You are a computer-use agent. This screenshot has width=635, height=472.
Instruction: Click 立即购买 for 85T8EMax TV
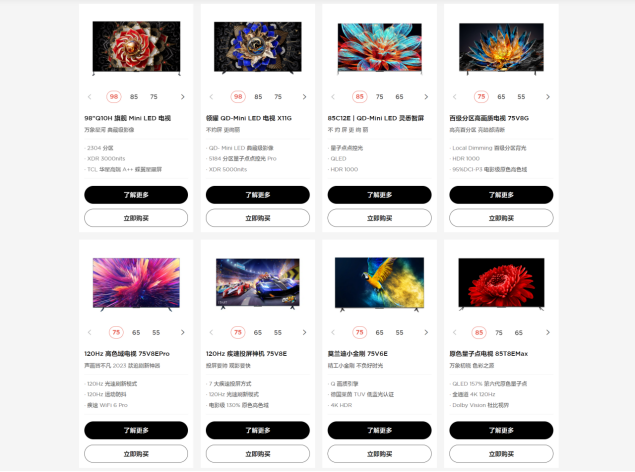501,454
